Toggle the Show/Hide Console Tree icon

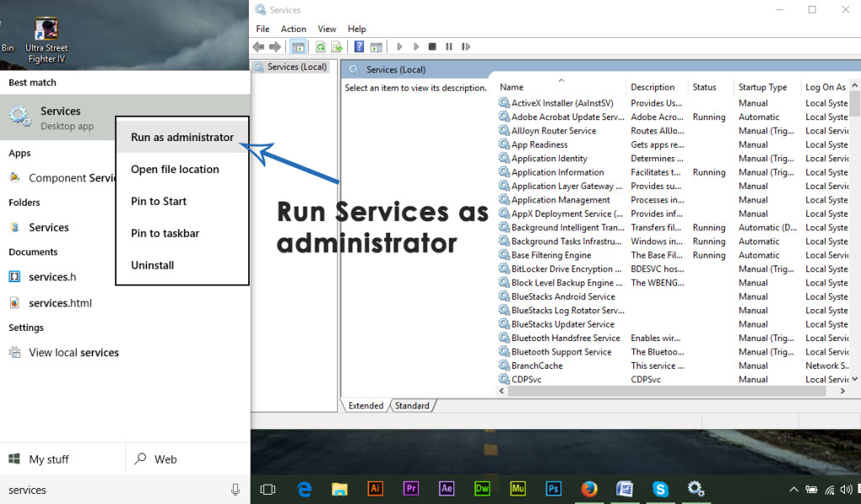[298, 47]
